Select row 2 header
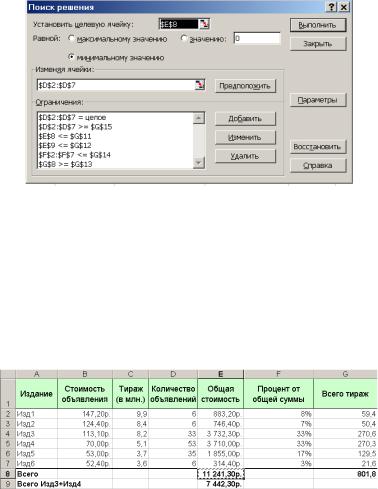378x489 pixels. (8, 414)
